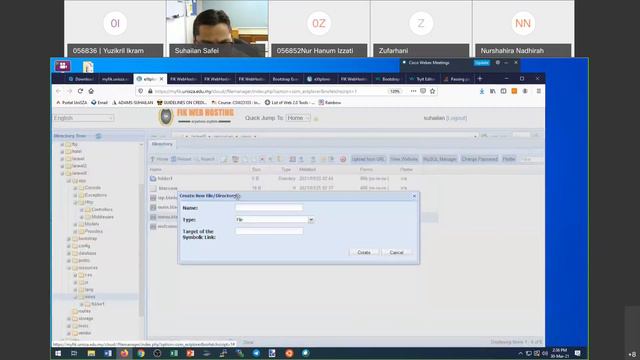The width and height of the screenshot is (640, 360).
Task: Select the laravel folder in tree
Action: (x=78, y=159)
